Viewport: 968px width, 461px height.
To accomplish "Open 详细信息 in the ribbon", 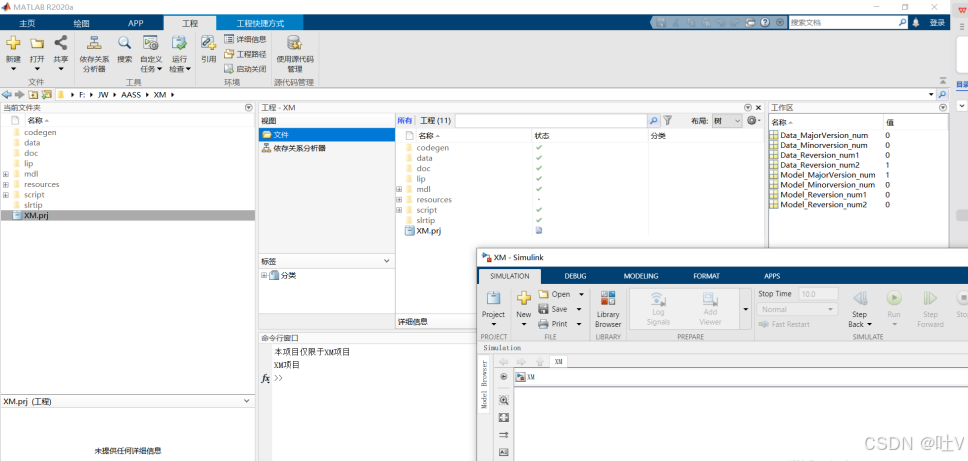I will coord(245,39).
